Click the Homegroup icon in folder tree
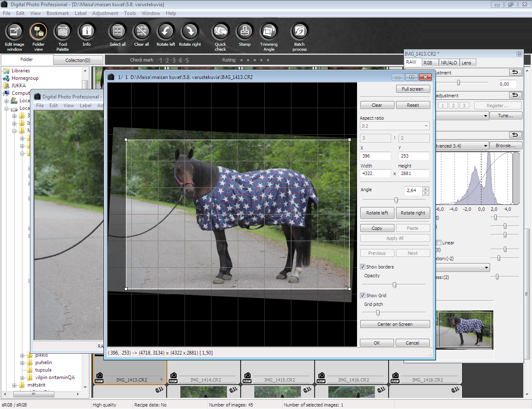Image resolution: width=532 pixels, height=409 pixels. point(6,78)
